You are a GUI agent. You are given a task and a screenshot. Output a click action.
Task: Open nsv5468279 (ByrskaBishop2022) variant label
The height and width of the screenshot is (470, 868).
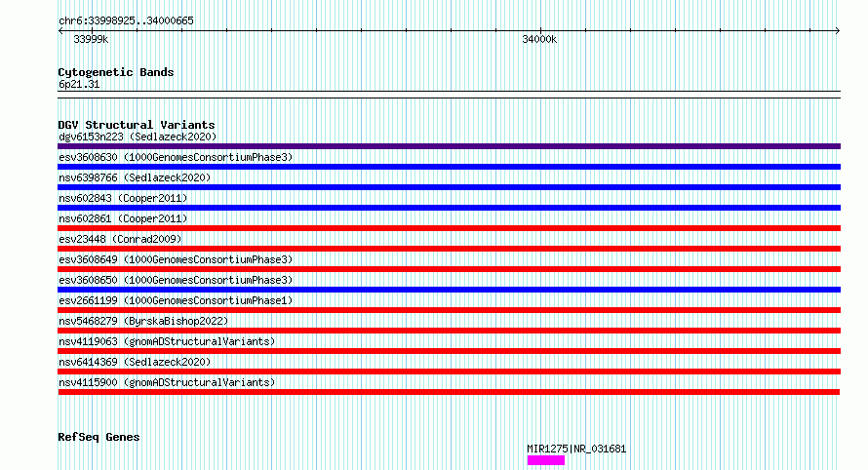click(x=143, y=321)
